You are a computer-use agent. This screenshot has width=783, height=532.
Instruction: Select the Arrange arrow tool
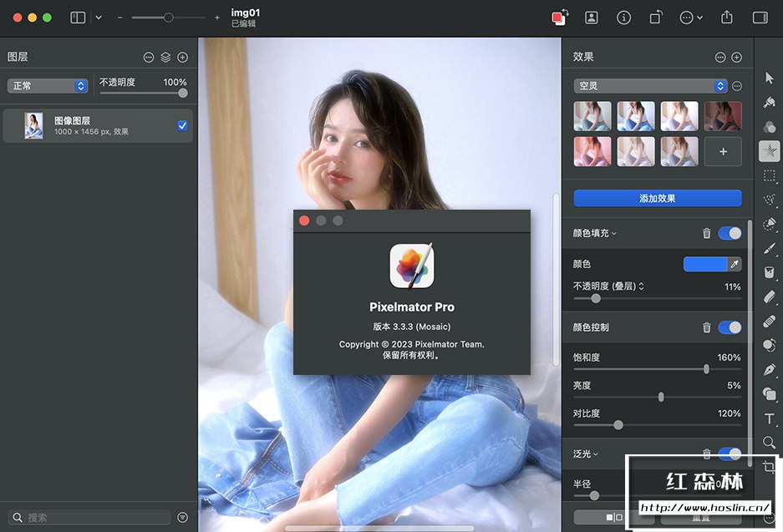click(x=769, y=78)
